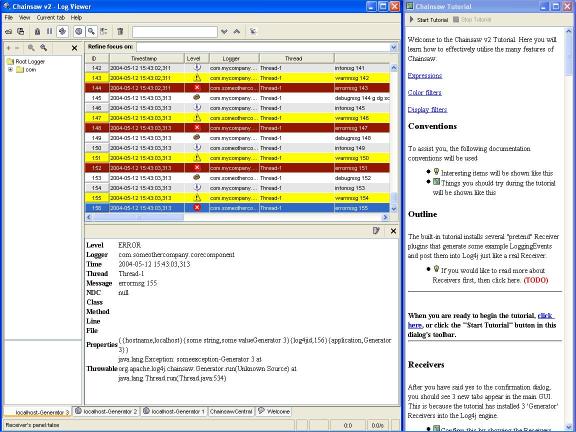
Task: Click the debug bug icon in row 145
Action: [197, 98]
